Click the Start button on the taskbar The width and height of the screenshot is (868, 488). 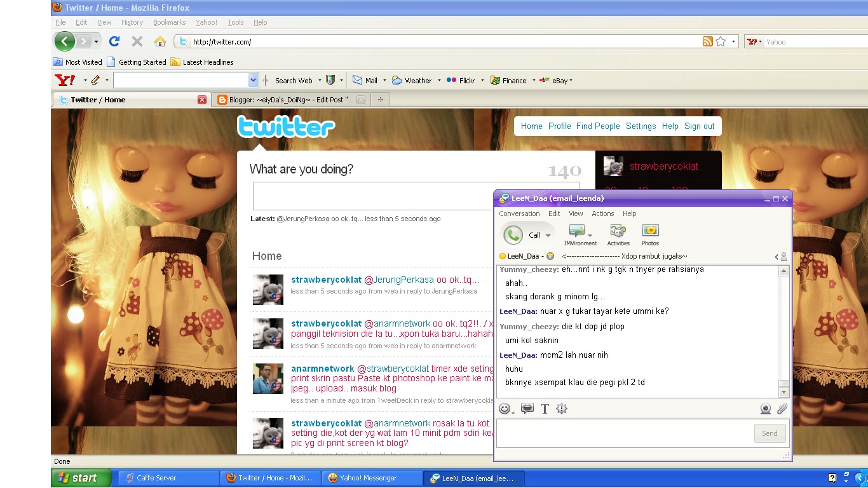[81, 478]
